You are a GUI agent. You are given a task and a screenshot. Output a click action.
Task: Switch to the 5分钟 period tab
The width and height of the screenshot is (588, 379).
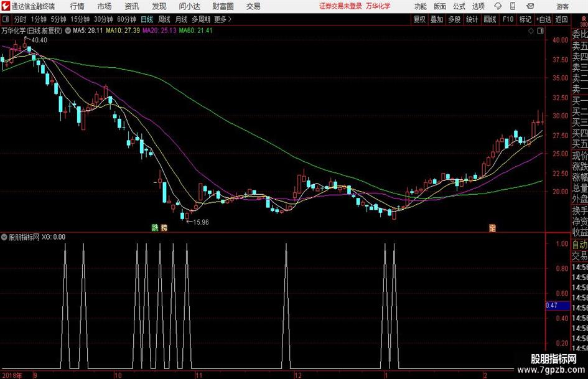[x=58, y=19]
